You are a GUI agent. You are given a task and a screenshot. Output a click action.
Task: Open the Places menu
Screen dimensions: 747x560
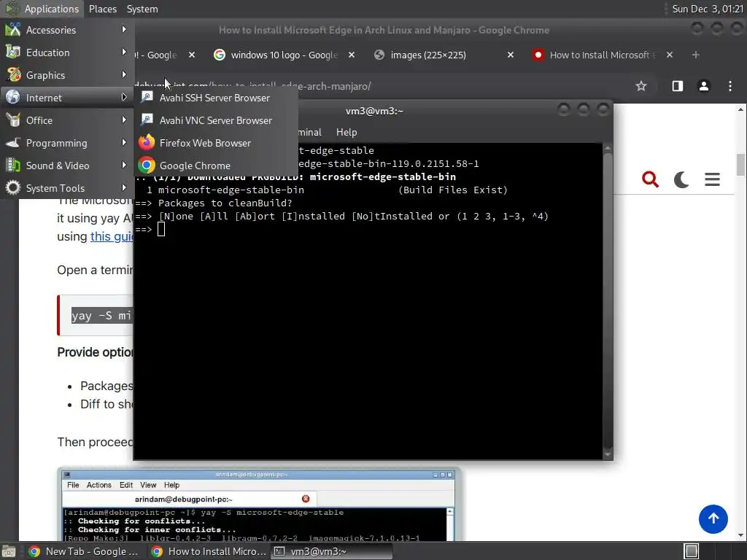102,9
